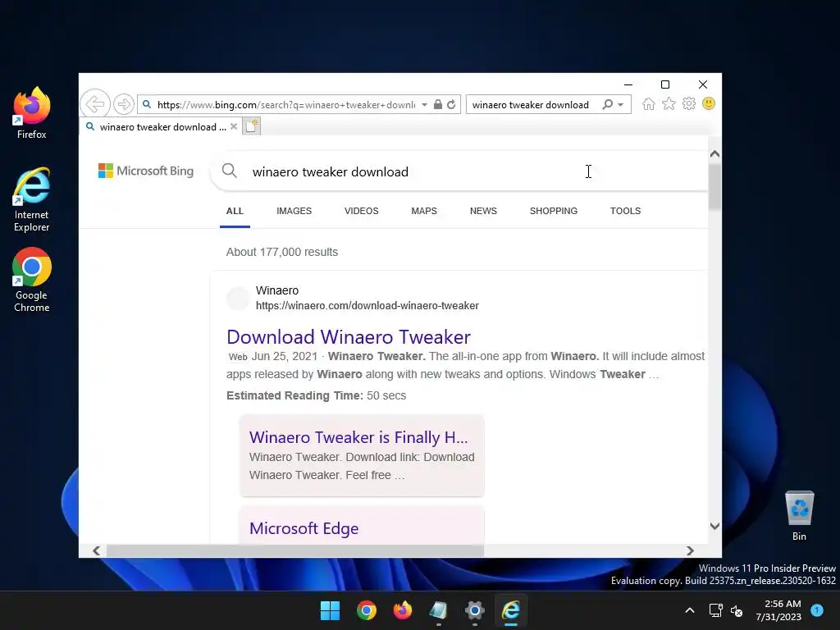Refresh the page with the reload icon
This screenshot has height=630, width=840.
(452, 104)
